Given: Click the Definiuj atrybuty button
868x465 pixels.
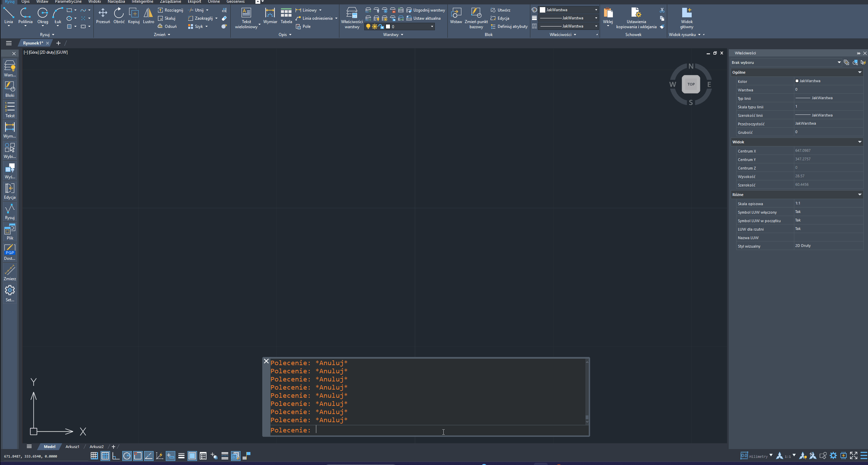Looking at the screenshot, I should point(509,26).
